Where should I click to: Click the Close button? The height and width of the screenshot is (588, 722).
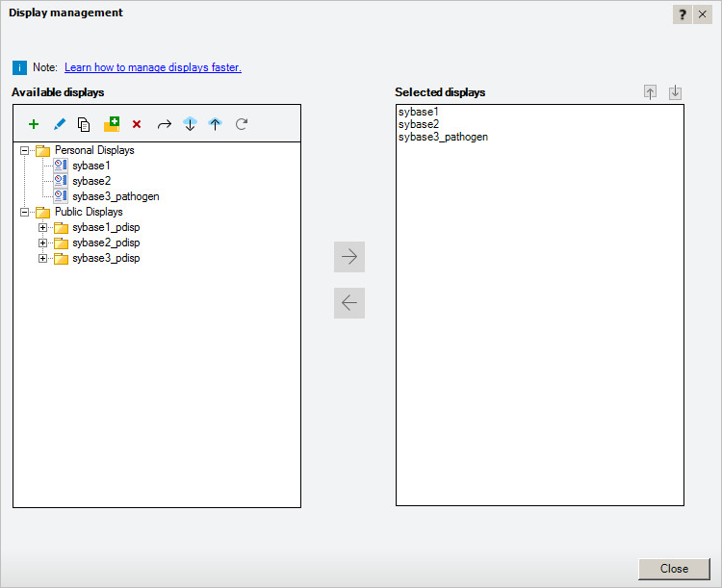pos(675,569)
